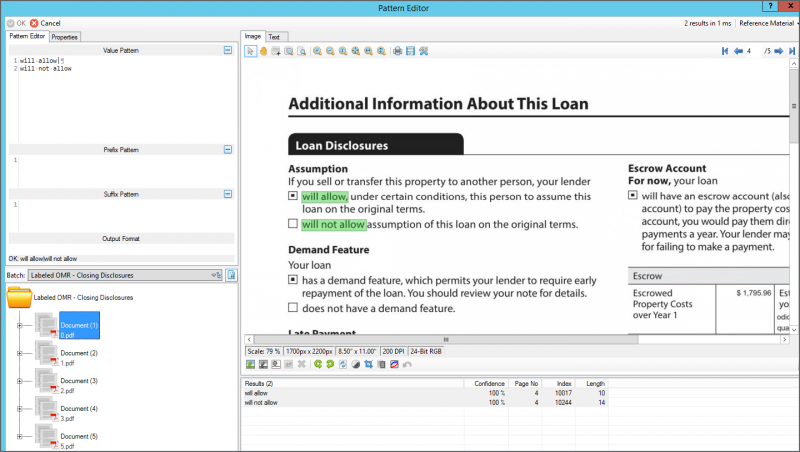Click the grayscale image display icon
This screenshot has height=452, width=800.
(263, 364)
